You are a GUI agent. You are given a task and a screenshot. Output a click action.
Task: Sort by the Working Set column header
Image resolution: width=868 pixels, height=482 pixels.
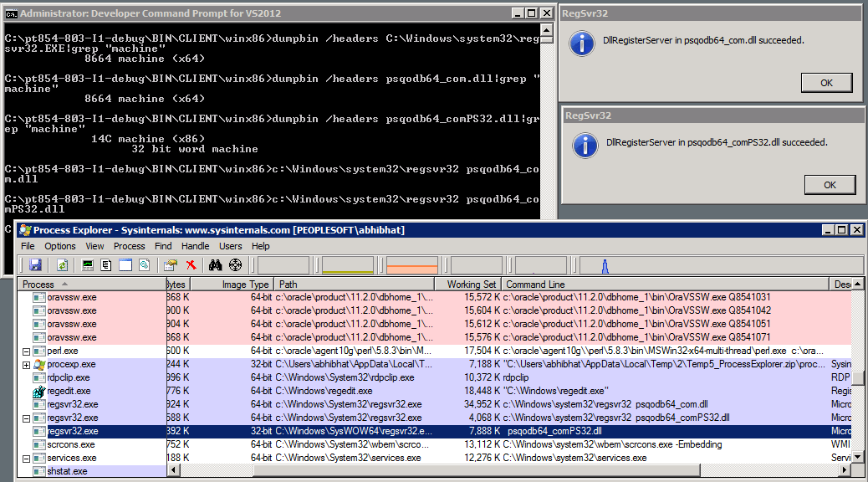467,285
